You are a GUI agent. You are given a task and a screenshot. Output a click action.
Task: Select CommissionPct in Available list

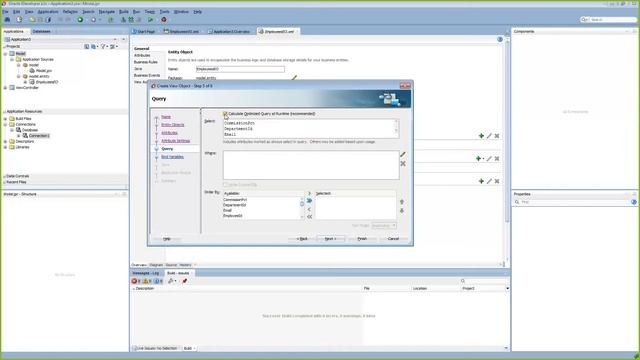[x=235, y=200]
